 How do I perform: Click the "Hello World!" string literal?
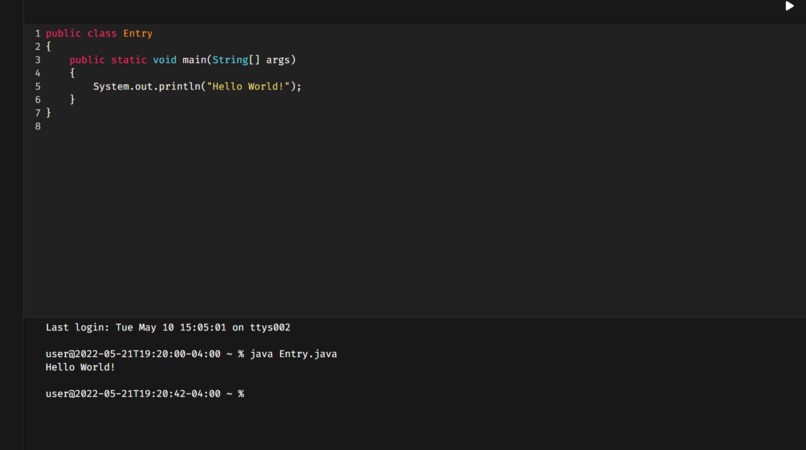click(x=248, y=86)
